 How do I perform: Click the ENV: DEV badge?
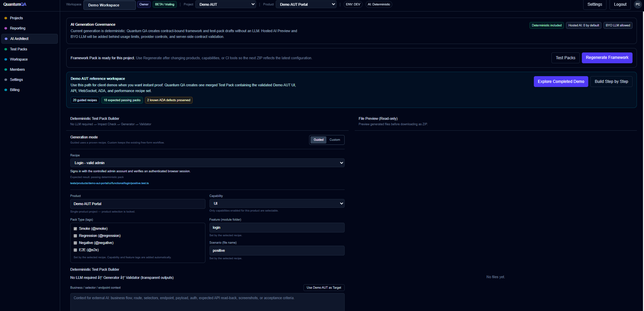coord(353,4)
